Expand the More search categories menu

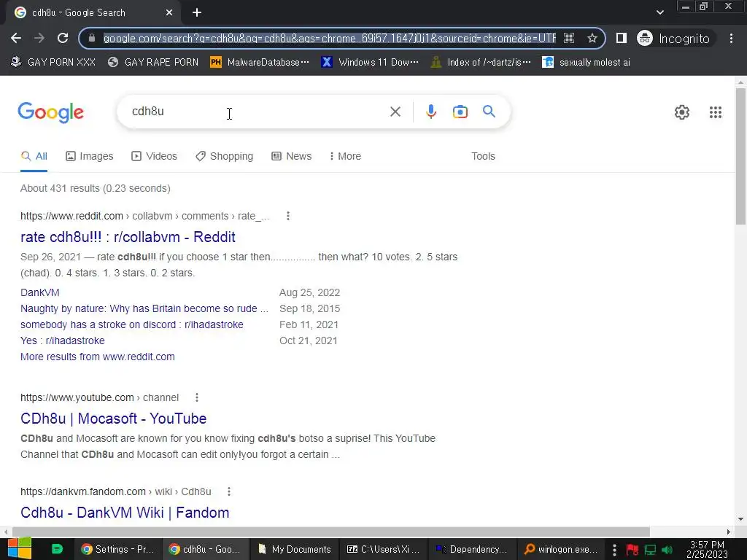pos(345,156)
